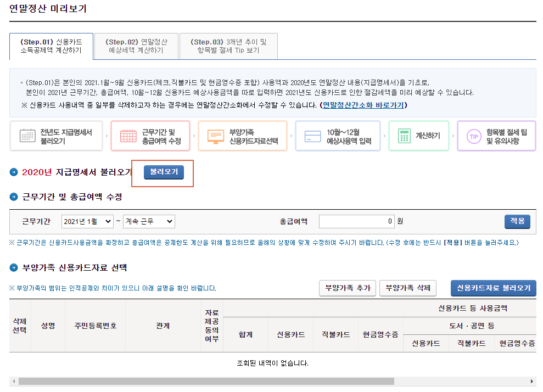Select the Step.01 신용카드 소득공제액 tab

pyautogui.click(x=51, y=46)
